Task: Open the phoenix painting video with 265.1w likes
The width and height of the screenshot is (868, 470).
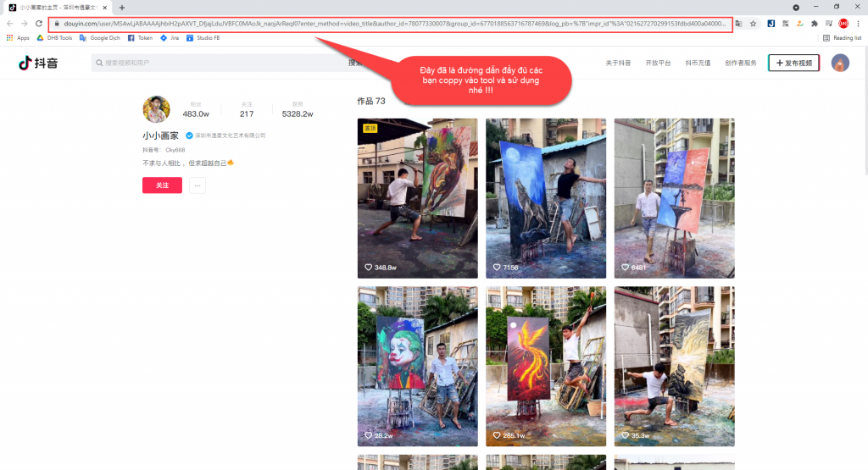Action: pos(546,366)
